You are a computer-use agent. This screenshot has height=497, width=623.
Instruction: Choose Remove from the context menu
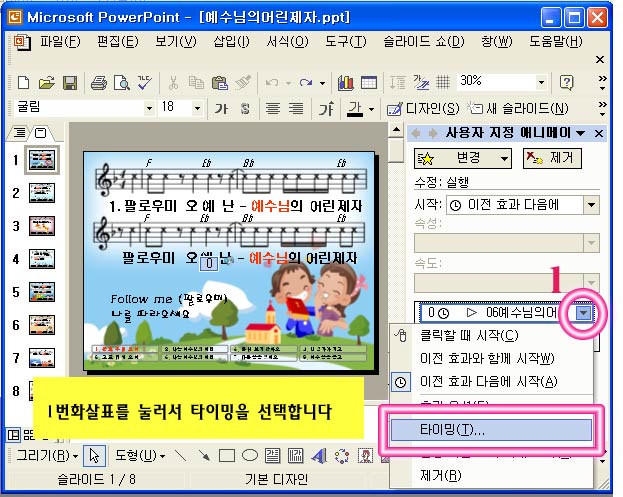click(x=491, y=475)
